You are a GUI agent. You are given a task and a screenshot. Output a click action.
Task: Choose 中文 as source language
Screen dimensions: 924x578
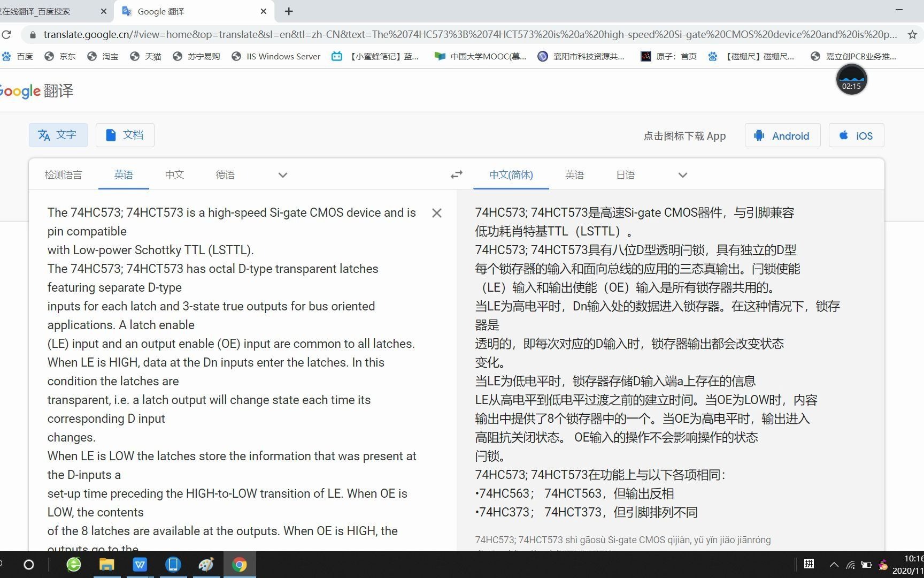click(174, 175)
